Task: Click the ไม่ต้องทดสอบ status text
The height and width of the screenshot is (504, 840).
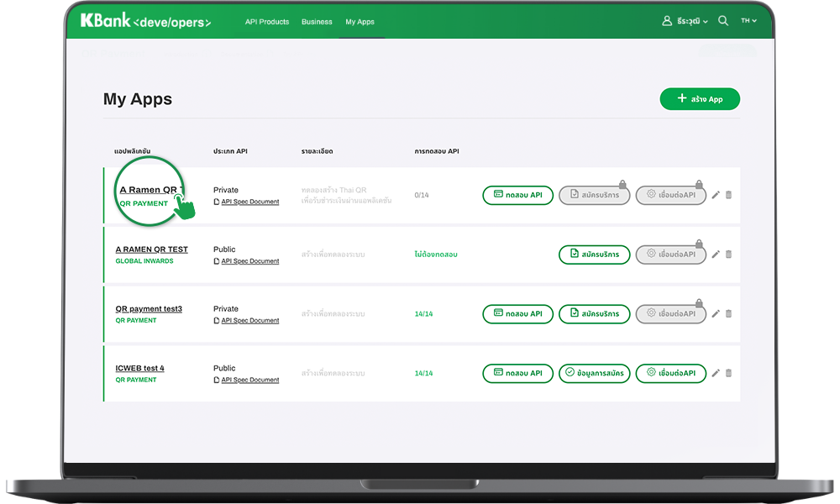Action: [436, 255]
